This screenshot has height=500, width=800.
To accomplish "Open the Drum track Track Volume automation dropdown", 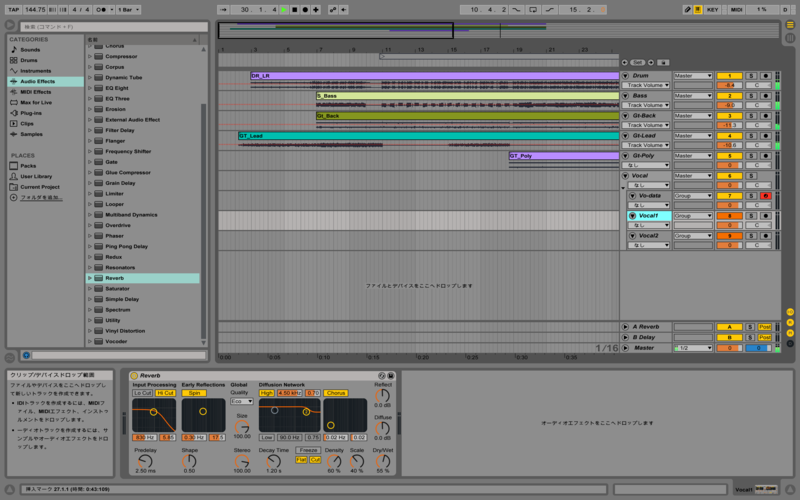I will coord(645,85).
